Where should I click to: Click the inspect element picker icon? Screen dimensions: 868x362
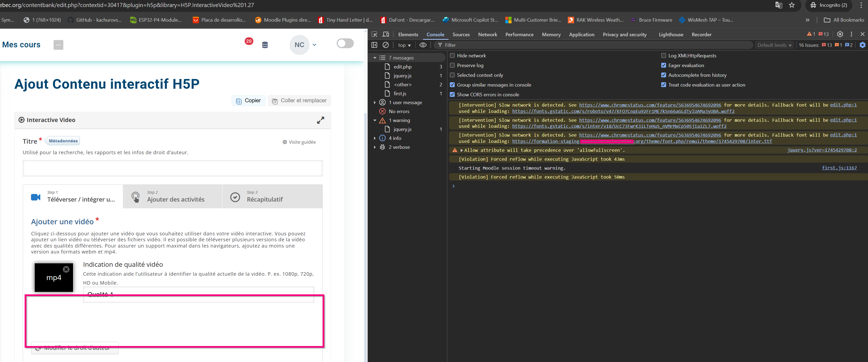(374, 34)
